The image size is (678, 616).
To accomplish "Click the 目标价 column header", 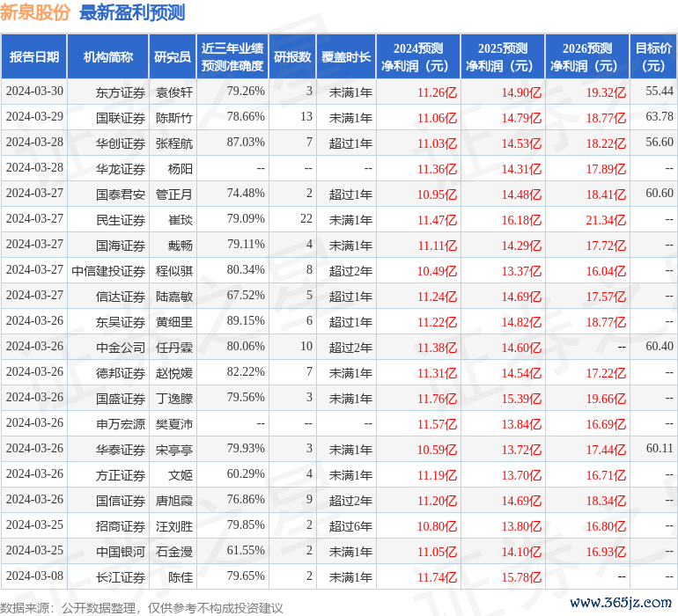I will (653, 57).
